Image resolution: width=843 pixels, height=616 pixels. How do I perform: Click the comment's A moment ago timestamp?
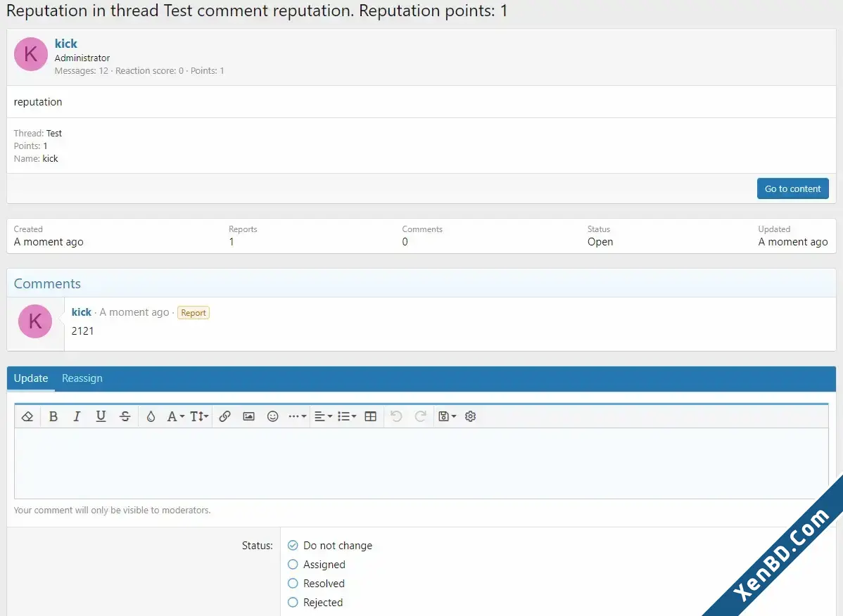134,312
